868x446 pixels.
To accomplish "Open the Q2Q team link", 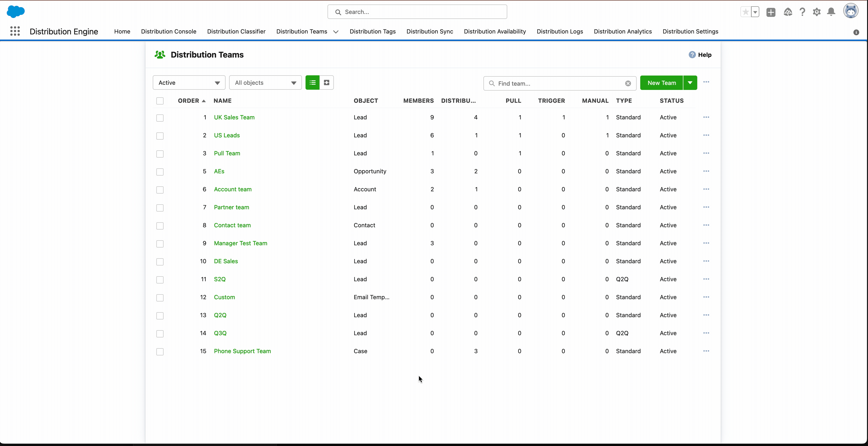I will click(220, 315).
